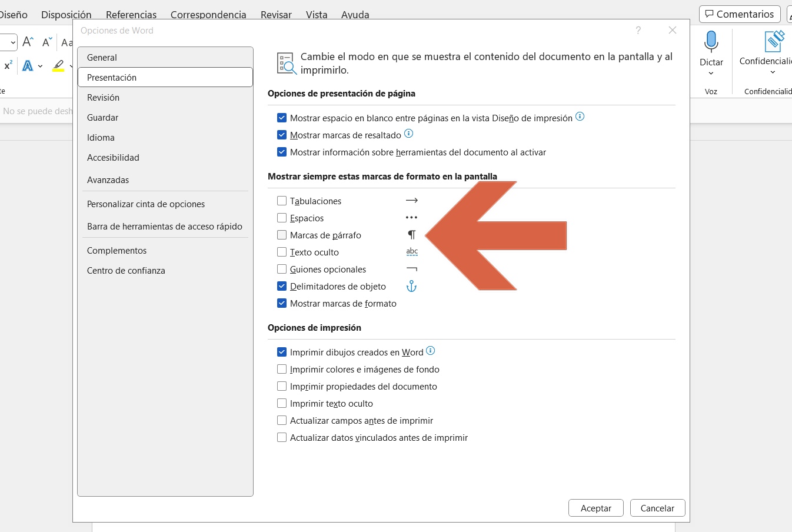The height and width of the screenshot is (532, 792).
Task: Toggle Mostrar espacio en blanco entre páginas checkbox
Action: (x=282, y=118)
